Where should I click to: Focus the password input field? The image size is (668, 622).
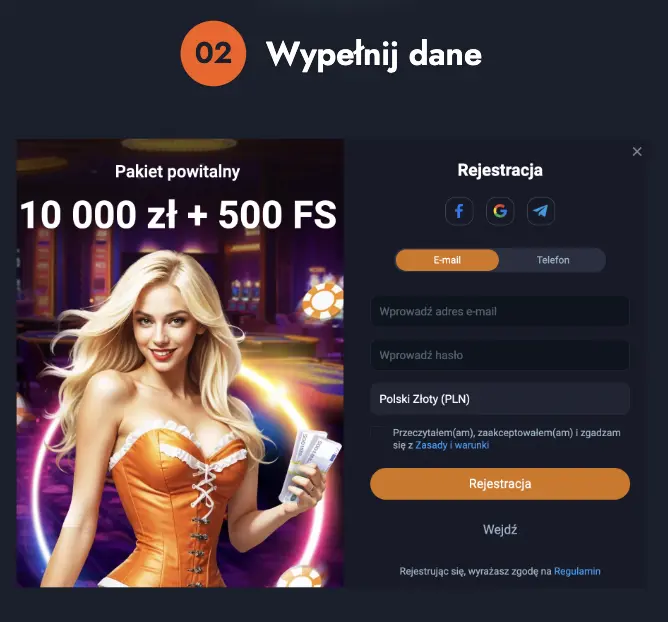[500, 355]
